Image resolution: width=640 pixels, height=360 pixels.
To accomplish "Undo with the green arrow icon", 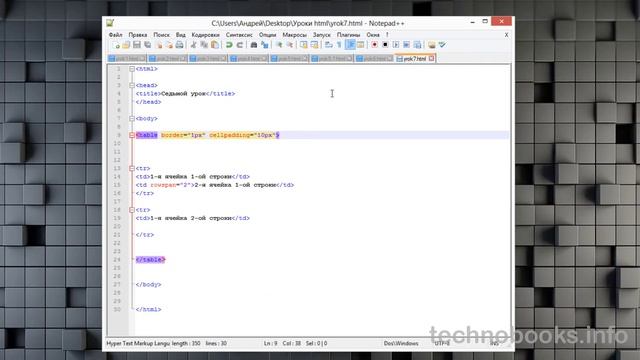I will click(x=229, y=45).
